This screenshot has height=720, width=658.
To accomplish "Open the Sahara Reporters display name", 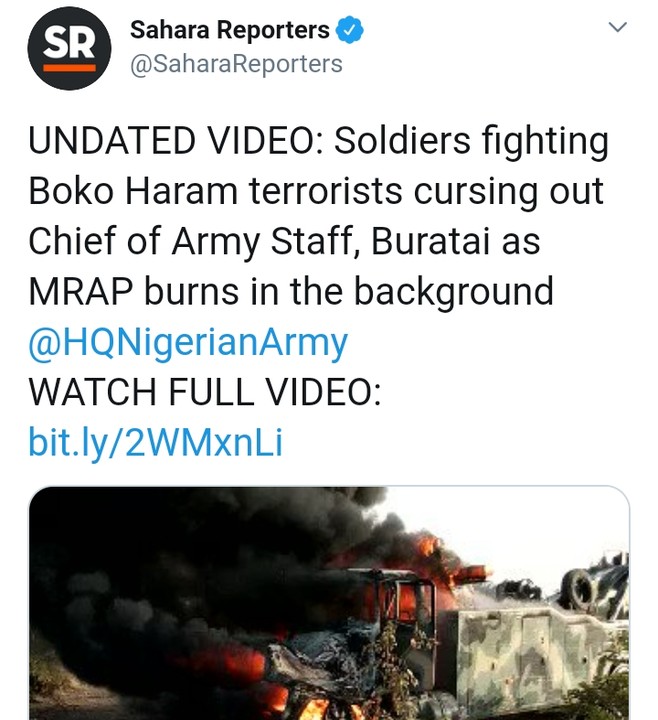I will [230, 31].
